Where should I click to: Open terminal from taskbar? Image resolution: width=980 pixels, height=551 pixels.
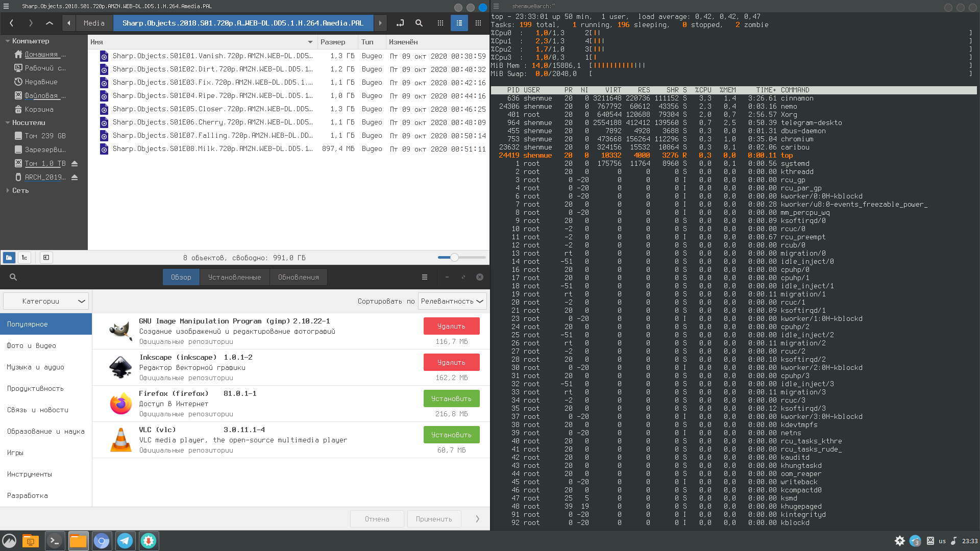pyautogui.click(x=55, y=541)
